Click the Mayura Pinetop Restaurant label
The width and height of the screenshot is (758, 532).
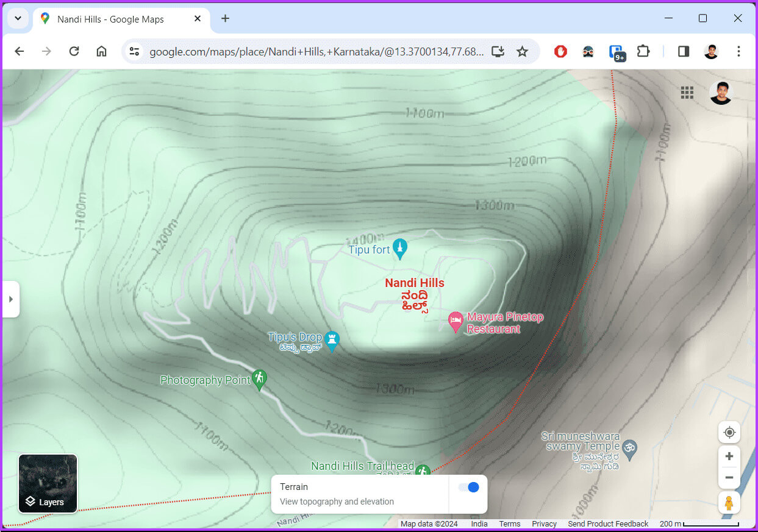(x=505, y=323)
